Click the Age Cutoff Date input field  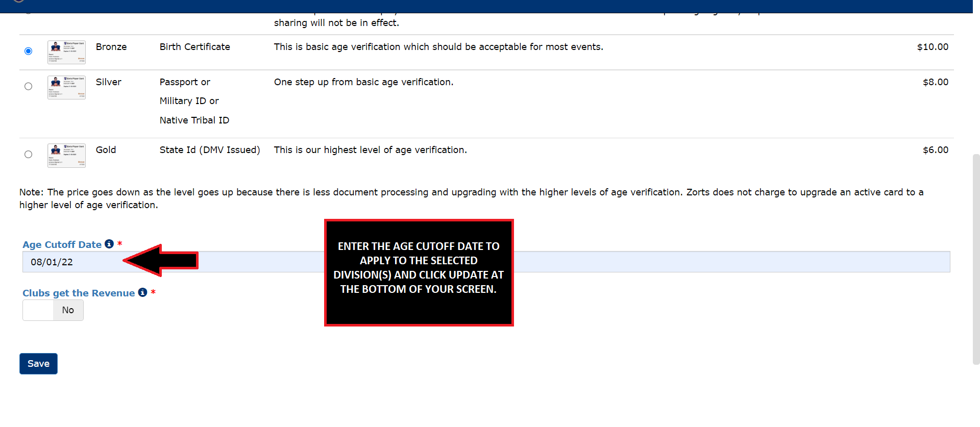tap(486, 262)
